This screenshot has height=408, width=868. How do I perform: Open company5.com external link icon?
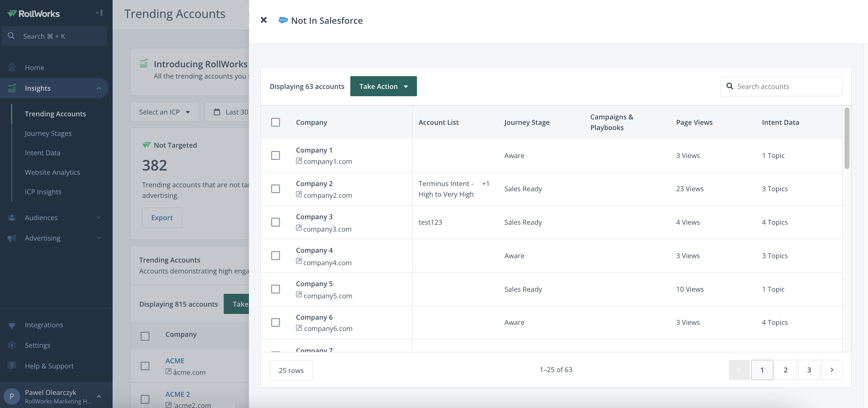(x=299, y=295)
